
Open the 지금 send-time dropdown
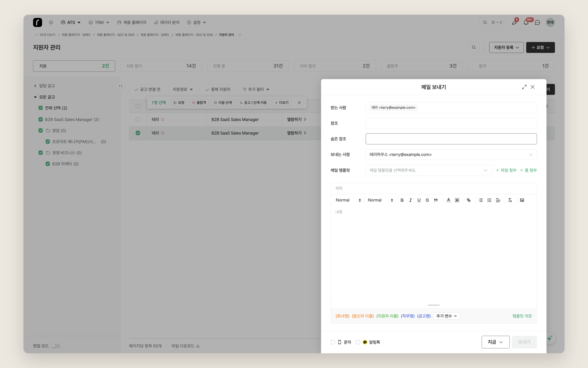point(496,342)
